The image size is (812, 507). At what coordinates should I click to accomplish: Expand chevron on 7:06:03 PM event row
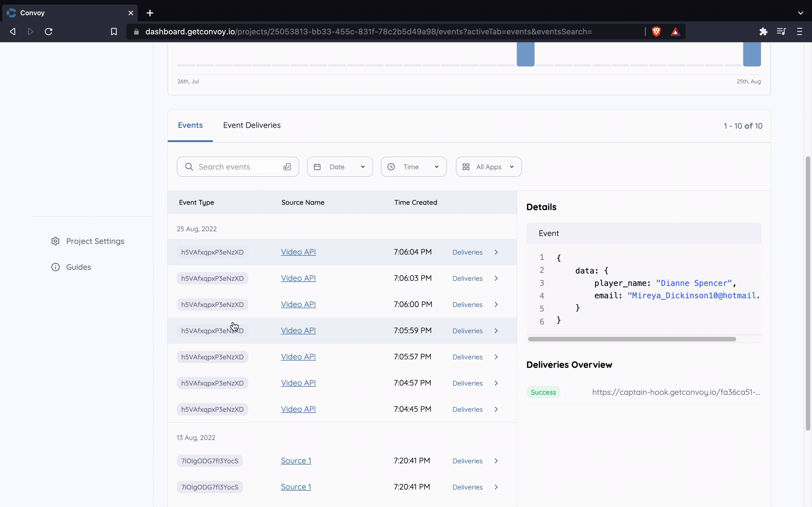[496, 278]
